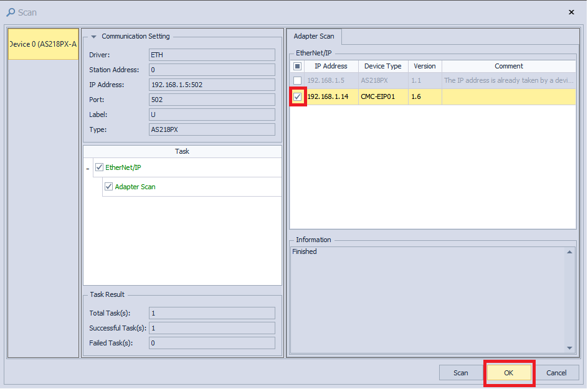
Task: Click the Version column header
Action: point(425,66)
